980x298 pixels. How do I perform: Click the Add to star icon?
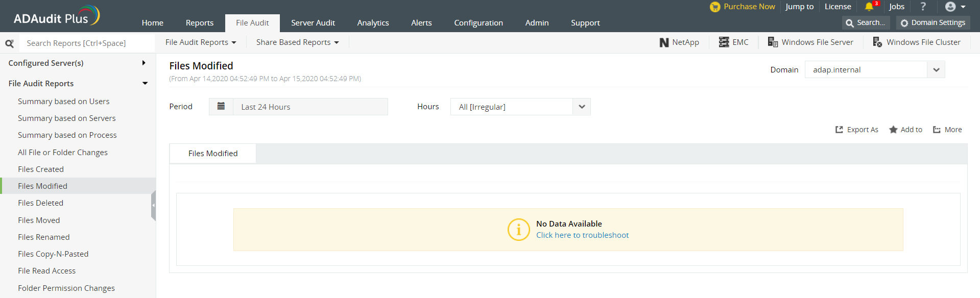pyautogui.click(x=893, y=130)
